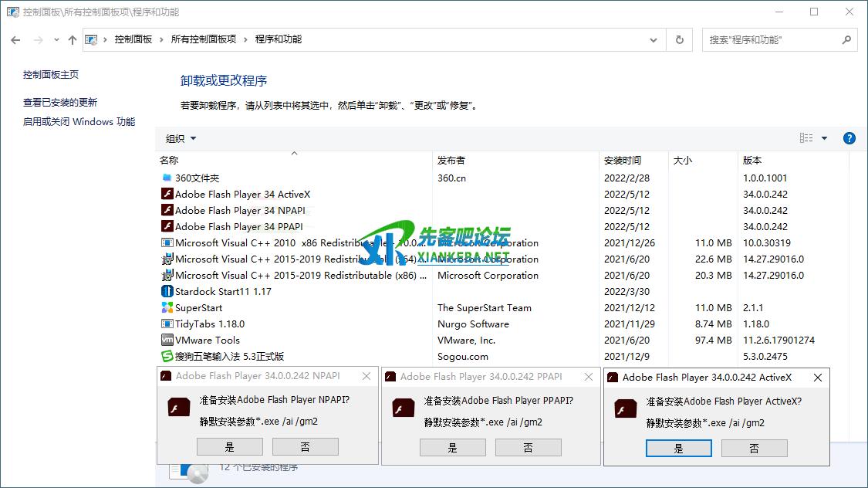Image resolution: width=868 pixels, height=488 pixels.
Task: Open 查看已安装的更新 link
Action: coord(60,102)
